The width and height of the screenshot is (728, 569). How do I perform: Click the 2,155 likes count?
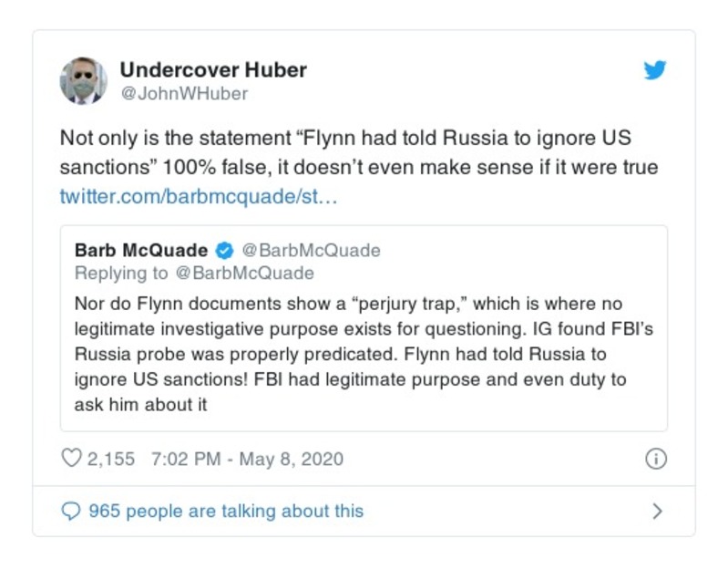pyautogui.click(x=111, y=459)
